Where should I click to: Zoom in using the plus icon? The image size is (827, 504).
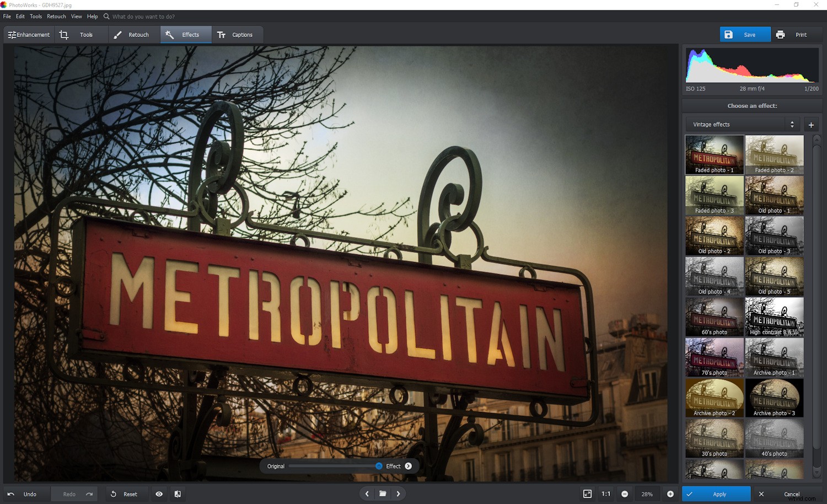click(x=671, y=494)
